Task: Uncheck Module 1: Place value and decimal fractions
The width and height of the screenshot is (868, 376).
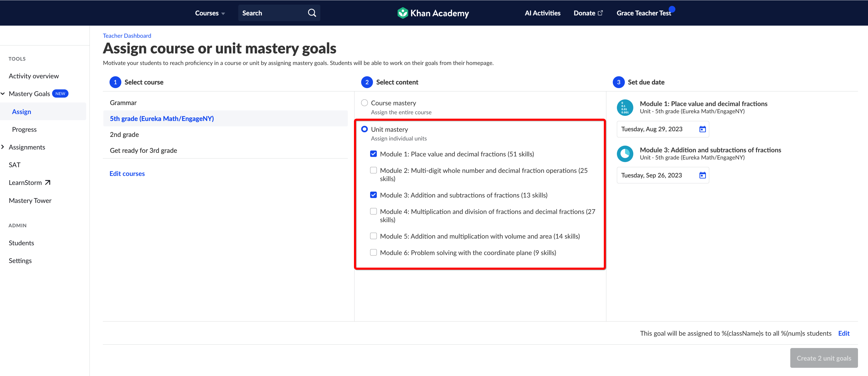Action: pyautogui.click(x=373, y=154)
